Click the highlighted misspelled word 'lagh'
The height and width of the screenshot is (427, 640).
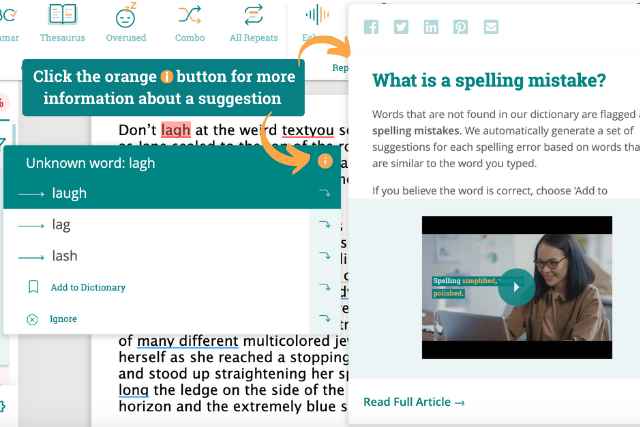tap(176, 130)
